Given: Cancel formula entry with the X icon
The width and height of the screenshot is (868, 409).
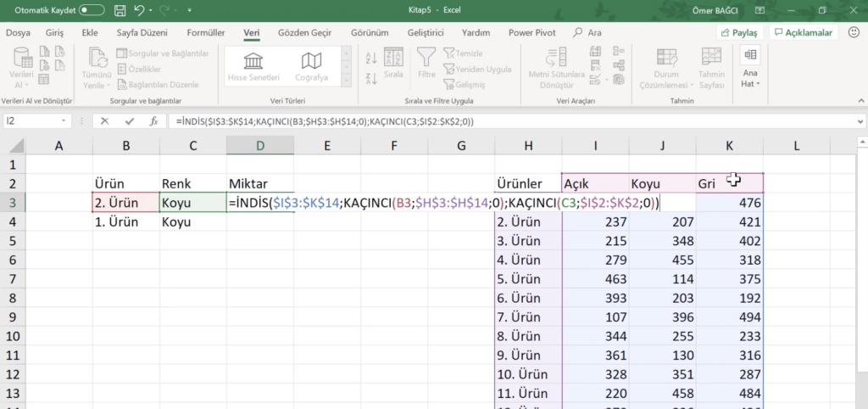Looking at the screenshot, I should point(105,121).
